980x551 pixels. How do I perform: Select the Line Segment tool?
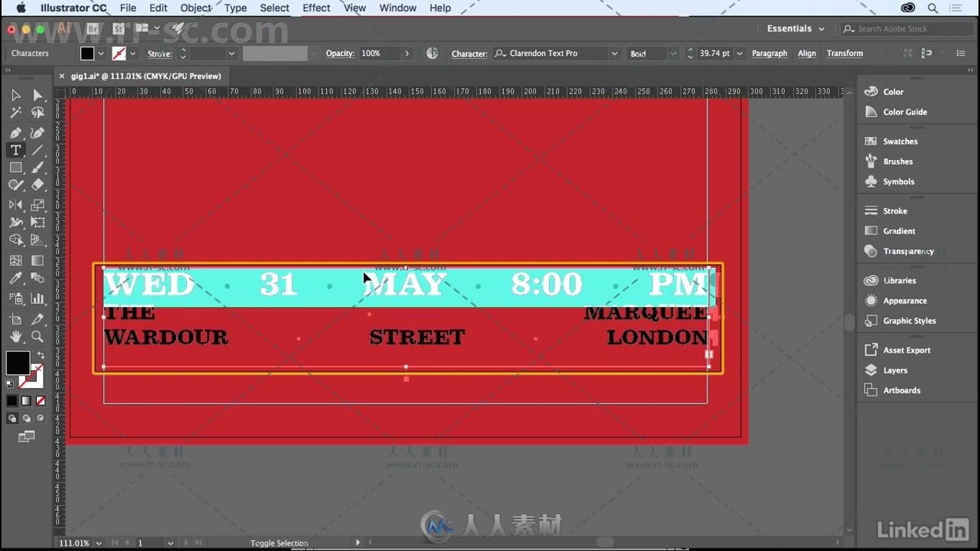tap(38, 150)
